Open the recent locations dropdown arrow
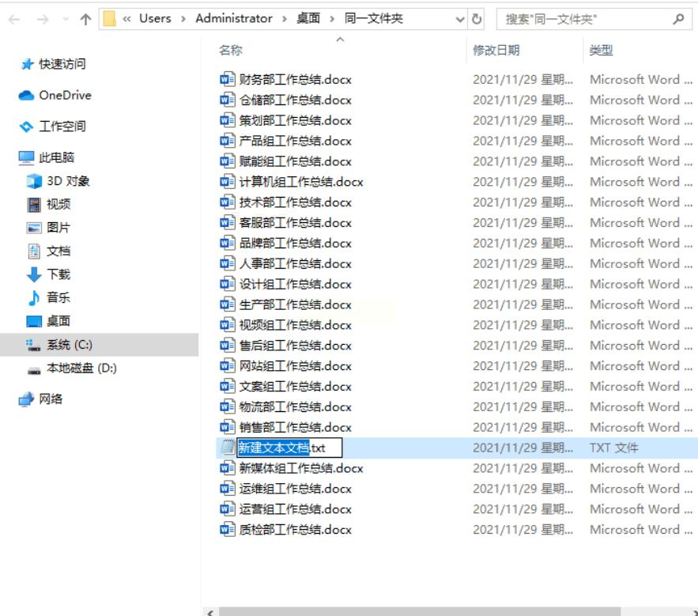Image resolution: width=698 pixels, height=616 pixels. [x=66, y=19]
